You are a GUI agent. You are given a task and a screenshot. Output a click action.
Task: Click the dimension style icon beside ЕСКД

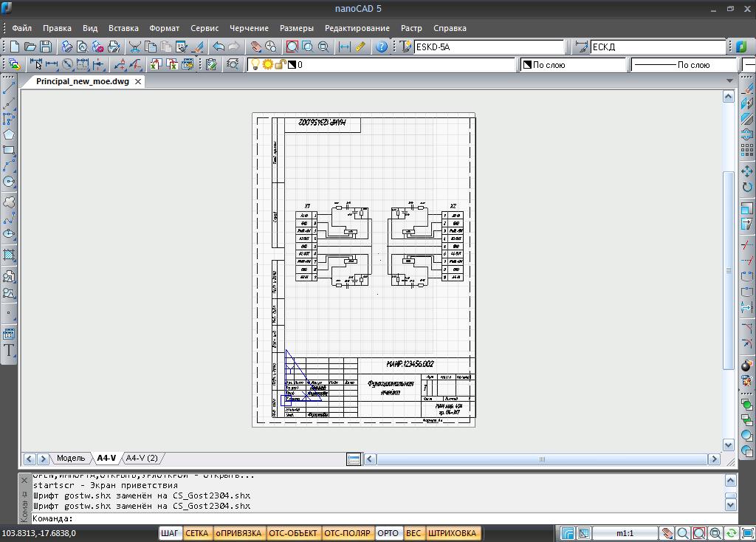tap(582, 47)
